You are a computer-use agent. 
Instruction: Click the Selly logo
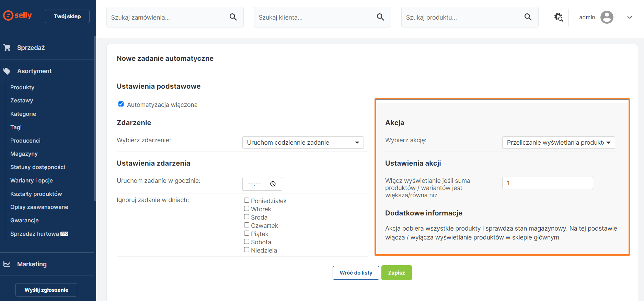[18, 15]
